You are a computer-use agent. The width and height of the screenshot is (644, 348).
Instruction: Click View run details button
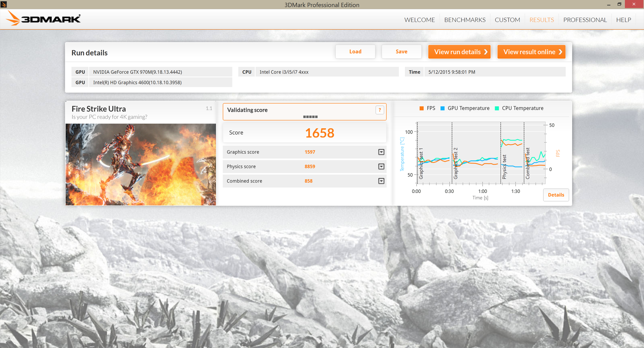[x=459, y=52]
